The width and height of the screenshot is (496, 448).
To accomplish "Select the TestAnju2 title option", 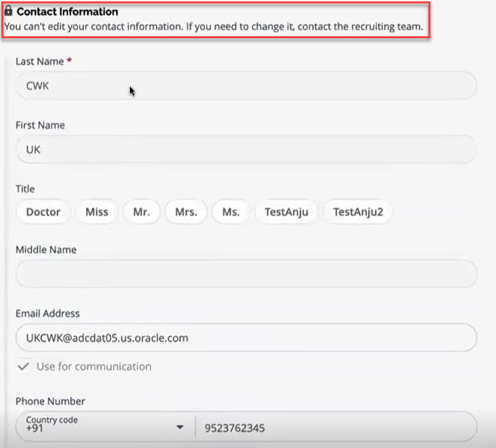I will pyautogui.click(x=358, y=212).
